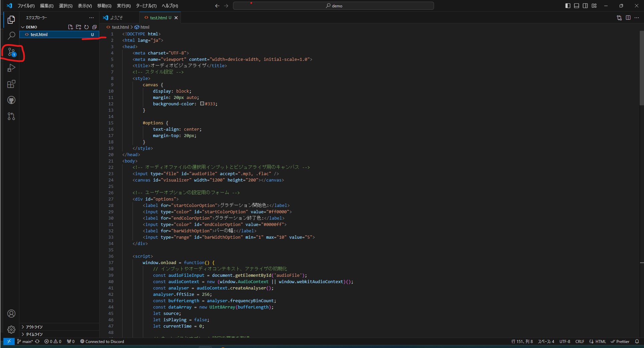Viewport: 644px width, 348px height.
Task: Toggle the secondary sidebar layout button
Action: point(585,6)
